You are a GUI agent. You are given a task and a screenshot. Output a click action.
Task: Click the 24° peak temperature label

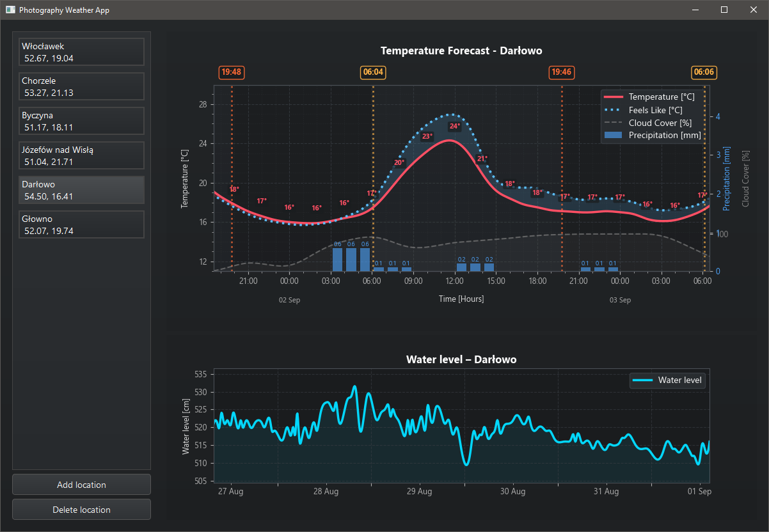coord(454,127)
